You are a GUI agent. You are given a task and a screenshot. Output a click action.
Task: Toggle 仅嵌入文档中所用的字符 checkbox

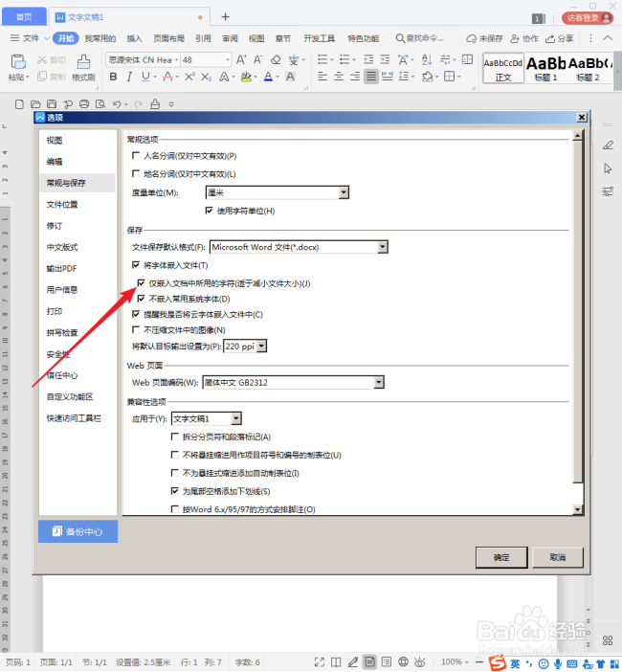coord(142,282)
